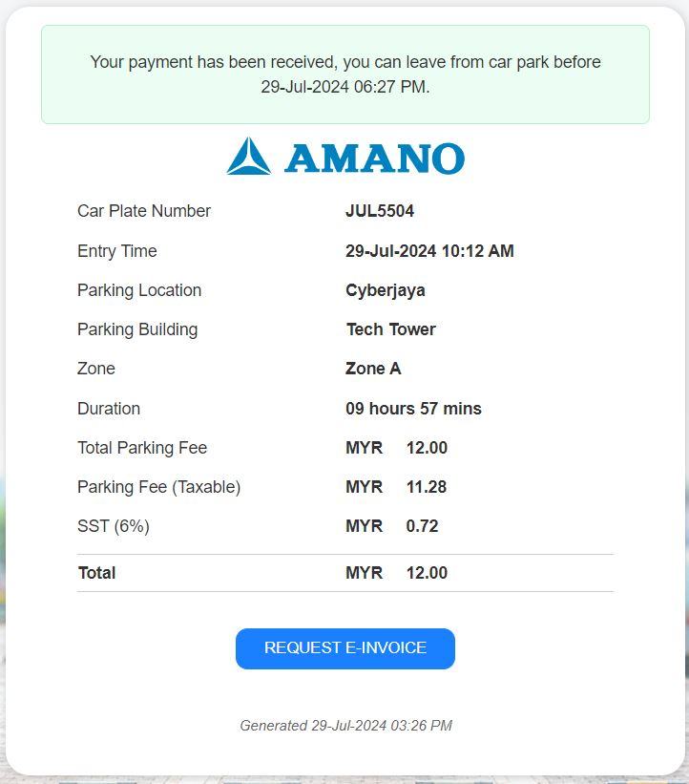Click the bold Total label
Screen dimensions: 689x784
coord(96,573)
